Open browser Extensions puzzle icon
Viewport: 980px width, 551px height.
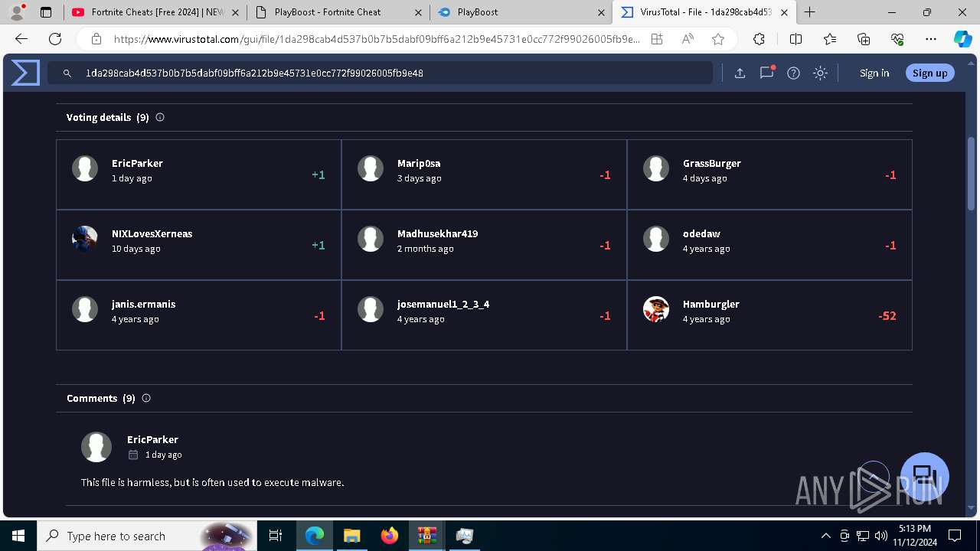(x=759, y=39)
